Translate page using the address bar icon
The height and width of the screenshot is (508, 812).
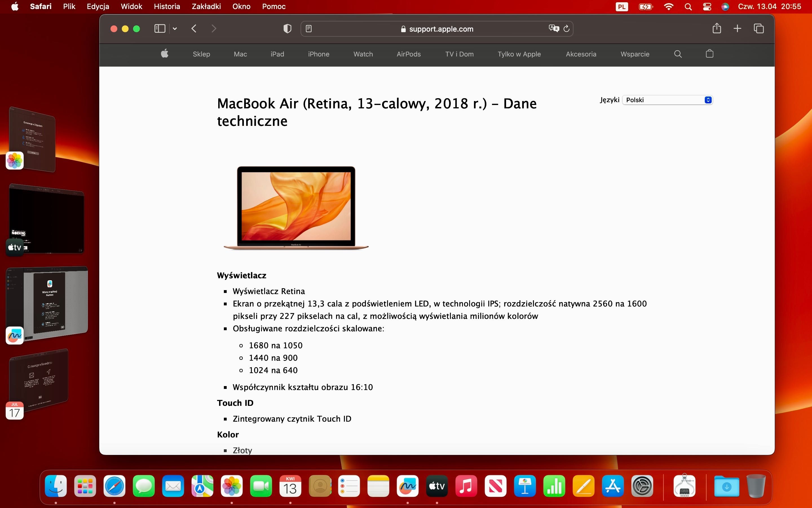[554, 29]
